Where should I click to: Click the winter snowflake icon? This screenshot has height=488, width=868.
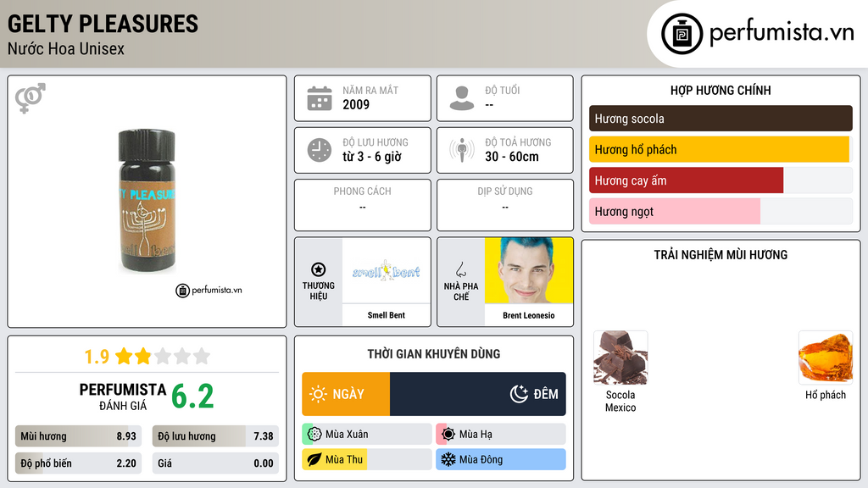tap(448, 459)
